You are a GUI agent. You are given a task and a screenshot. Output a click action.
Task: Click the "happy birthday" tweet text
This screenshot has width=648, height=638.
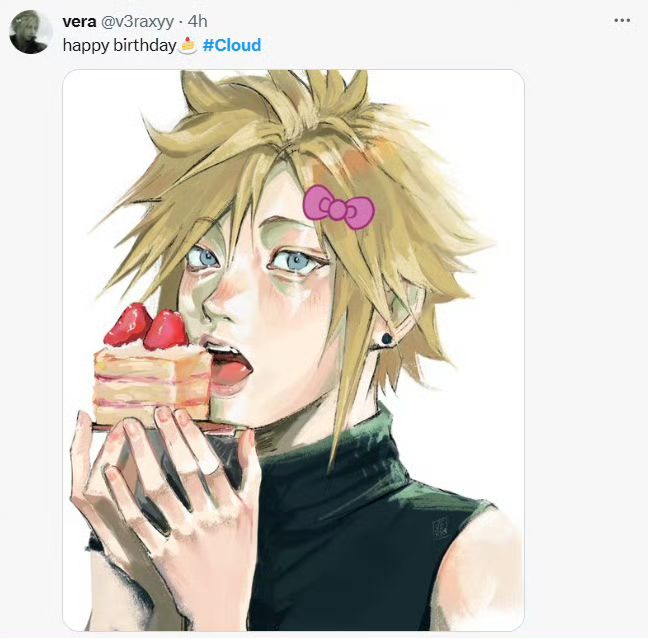coord(120,45)
